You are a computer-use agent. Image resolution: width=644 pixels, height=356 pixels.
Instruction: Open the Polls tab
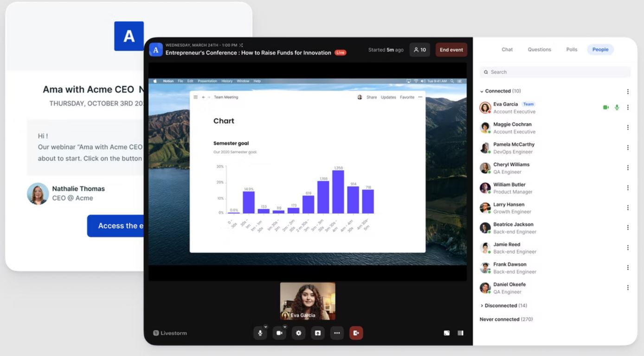click(x=572, y=50)
